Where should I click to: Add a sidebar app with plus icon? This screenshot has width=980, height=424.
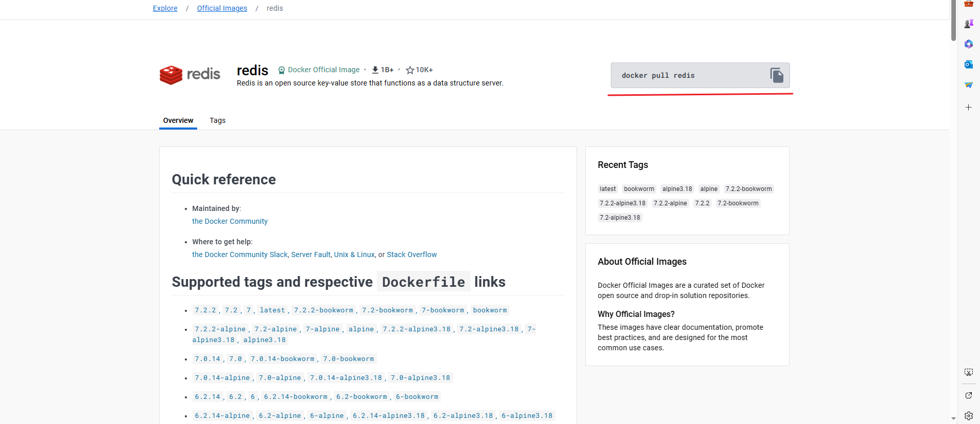pyautogui.click(x=968, y=108)
